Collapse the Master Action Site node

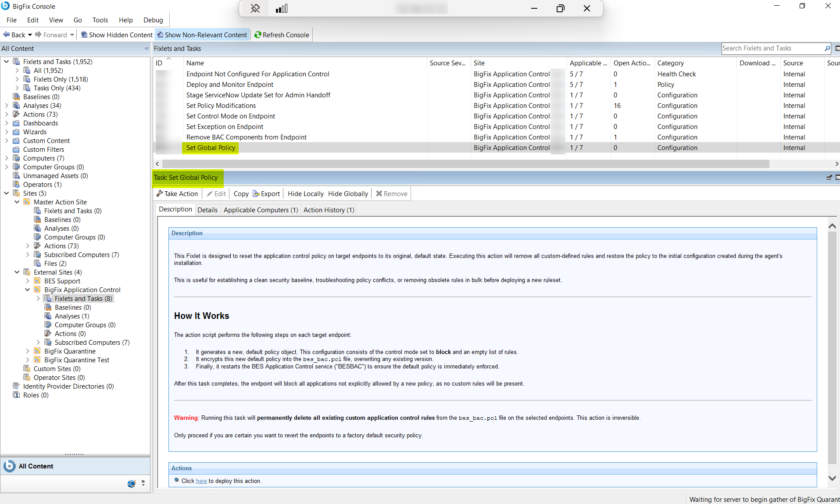click(x=17, y=202)
